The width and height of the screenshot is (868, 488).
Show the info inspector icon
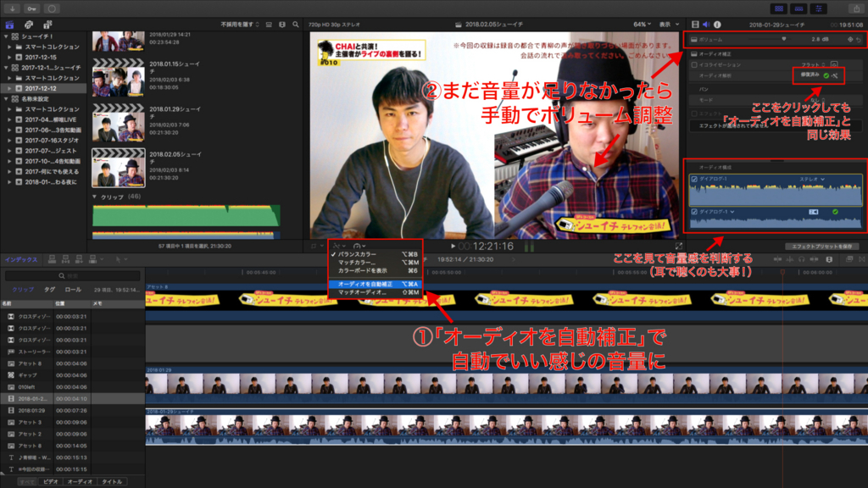717,25
